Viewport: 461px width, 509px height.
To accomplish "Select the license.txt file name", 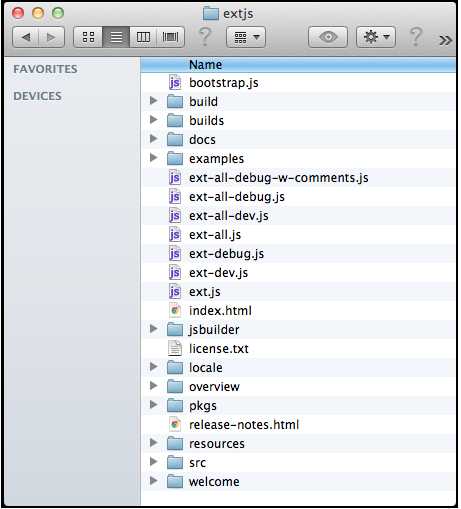I will click(x=219, y=349).
